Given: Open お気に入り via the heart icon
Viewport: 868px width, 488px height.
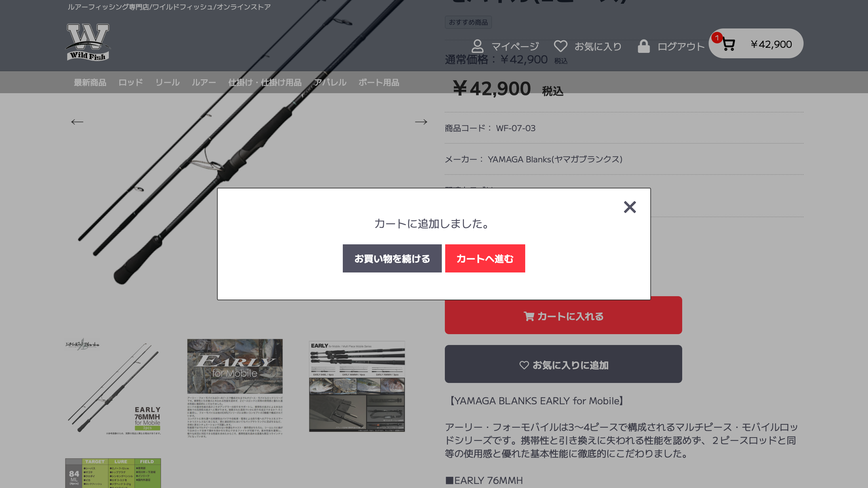Looking at the screenshot, I should click(x=561, y=45).
